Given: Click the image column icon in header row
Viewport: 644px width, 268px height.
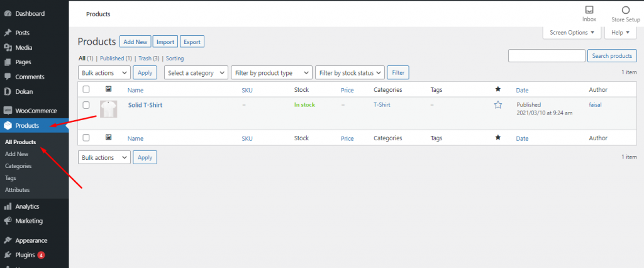Looking at the screenshot, I should [x=108, y=89].
